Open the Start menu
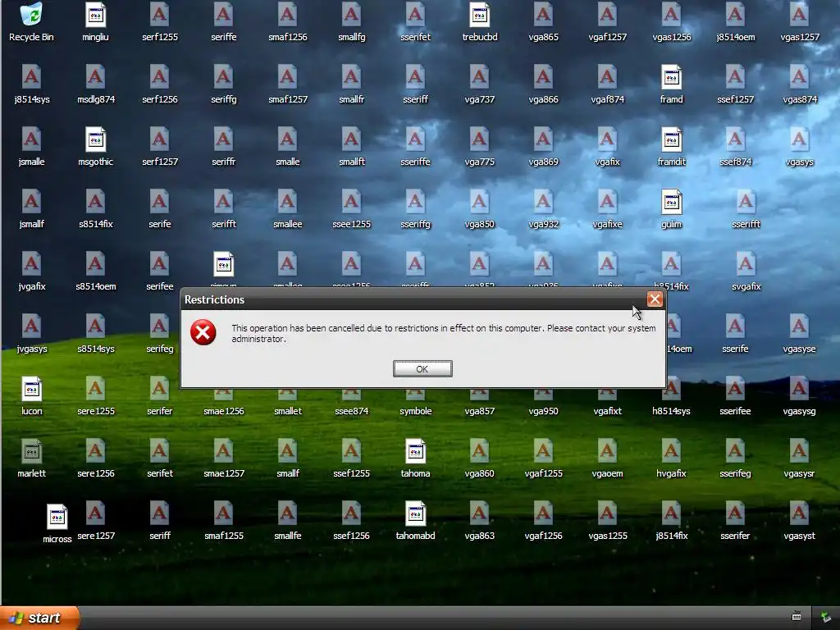Image resolution: width=840 pixels, height=630 pixels. [38, 618]
